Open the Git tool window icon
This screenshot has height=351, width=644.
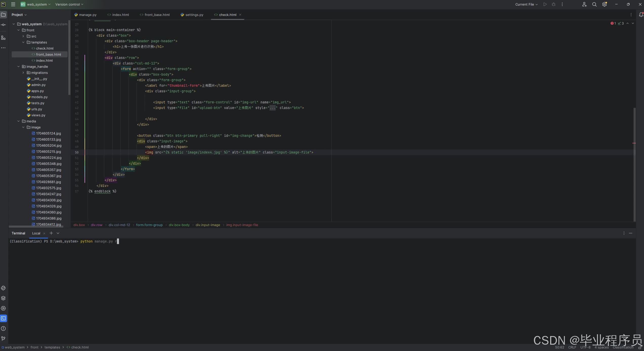(3, 339)
